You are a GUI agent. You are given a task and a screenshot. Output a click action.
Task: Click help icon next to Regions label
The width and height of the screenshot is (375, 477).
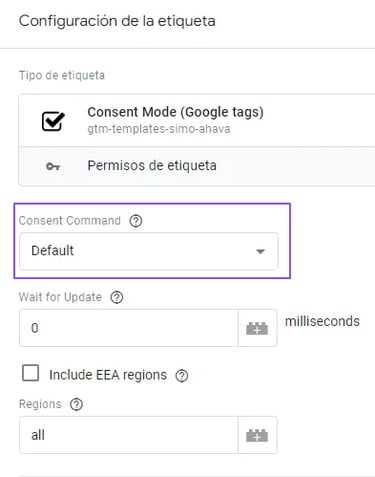coord(76,404)
